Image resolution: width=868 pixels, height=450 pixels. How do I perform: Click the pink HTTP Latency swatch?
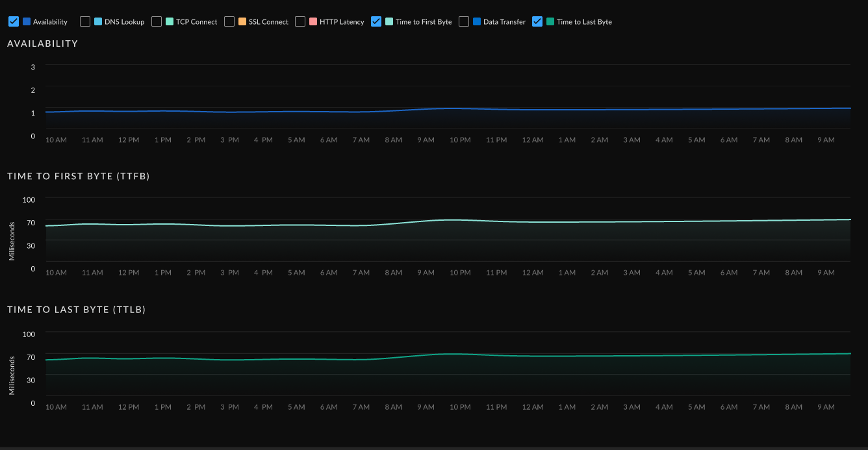(x=313, y=21)
